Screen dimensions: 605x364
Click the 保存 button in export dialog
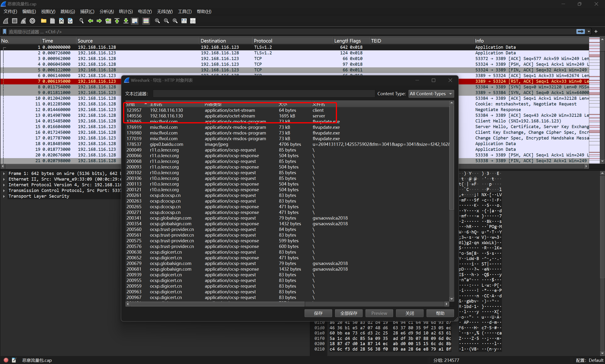coord(318,313)
